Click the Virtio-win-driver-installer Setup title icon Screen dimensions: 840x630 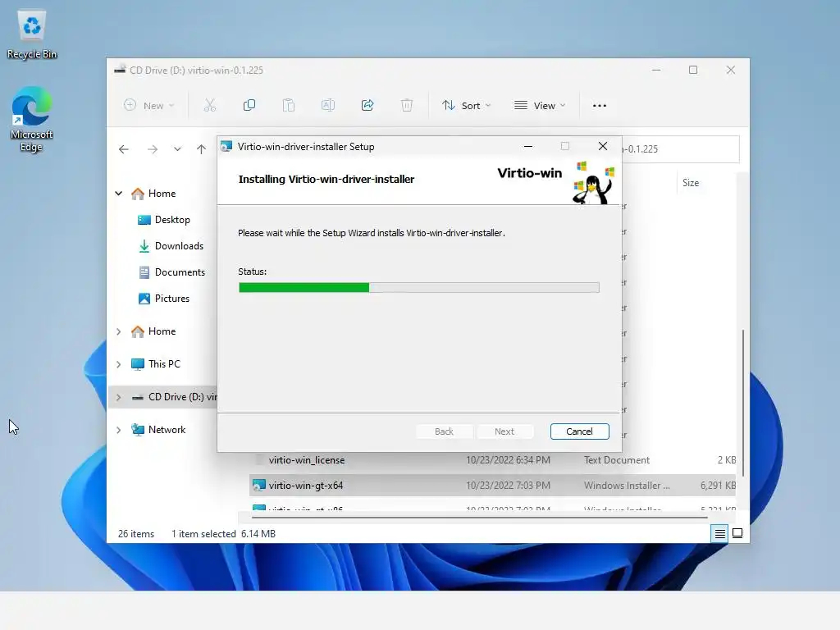click(226, 146)
